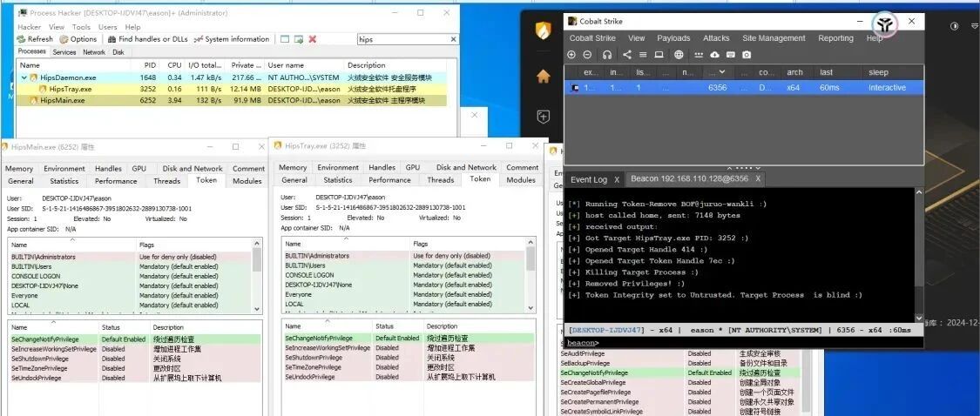Switch to session table list icon
The image size is (980, 416).
click(x=643, y=55)
